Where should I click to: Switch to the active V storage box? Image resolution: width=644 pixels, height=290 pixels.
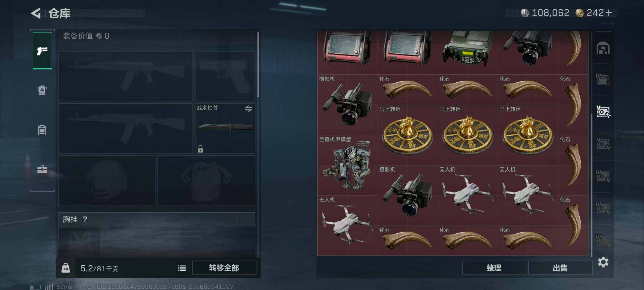pyautogui.click(x=603, y=112)
